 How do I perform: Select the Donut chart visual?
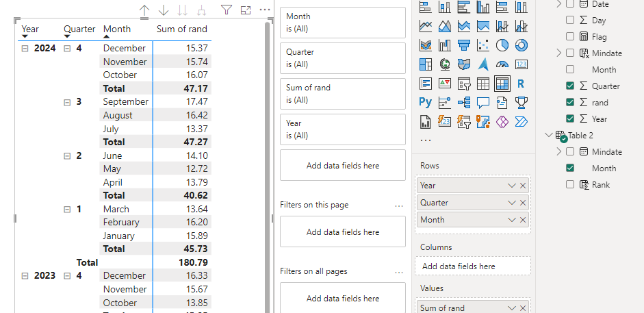click(x=521, y=45)
